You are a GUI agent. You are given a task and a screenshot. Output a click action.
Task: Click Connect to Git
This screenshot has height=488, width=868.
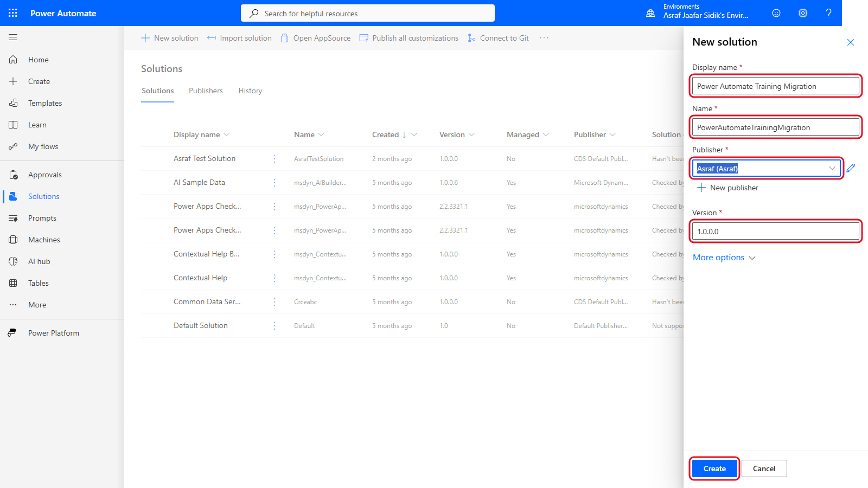[498, 38]
